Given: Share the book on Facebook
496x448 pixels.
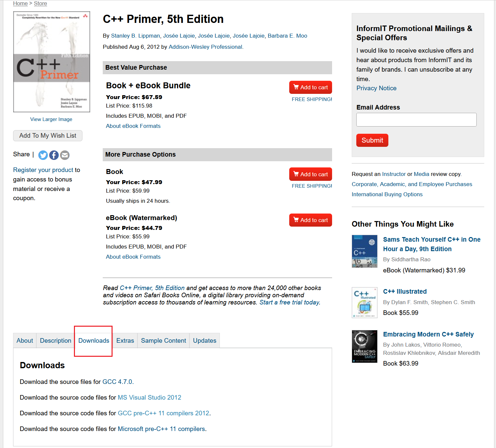Looking at the screenshot, I should pos(54,155).
